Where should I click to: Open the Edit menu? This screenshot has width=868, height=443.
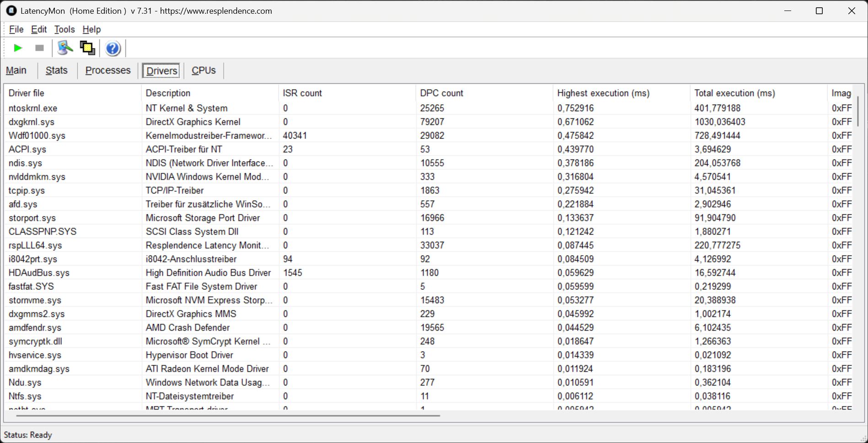pyautogui.click(x=39, y=29)
